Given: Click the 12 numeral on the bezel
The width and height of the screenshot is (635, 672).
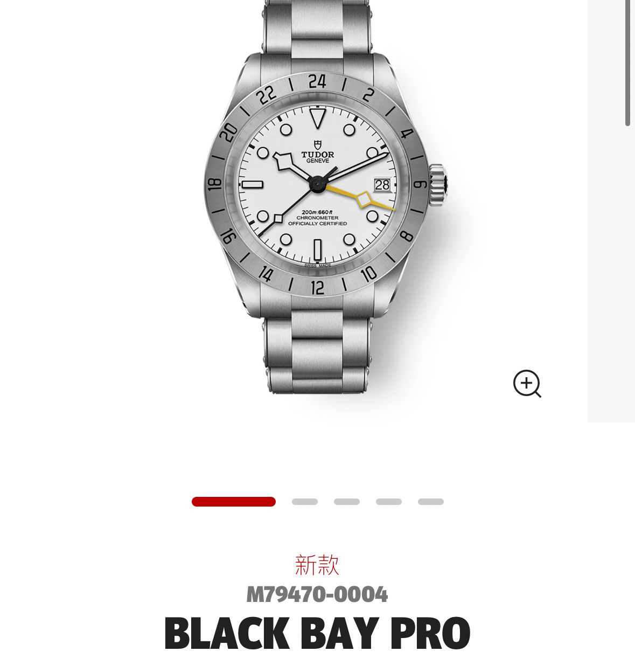Looking at the screenshot, I should (x=317, y=287).
